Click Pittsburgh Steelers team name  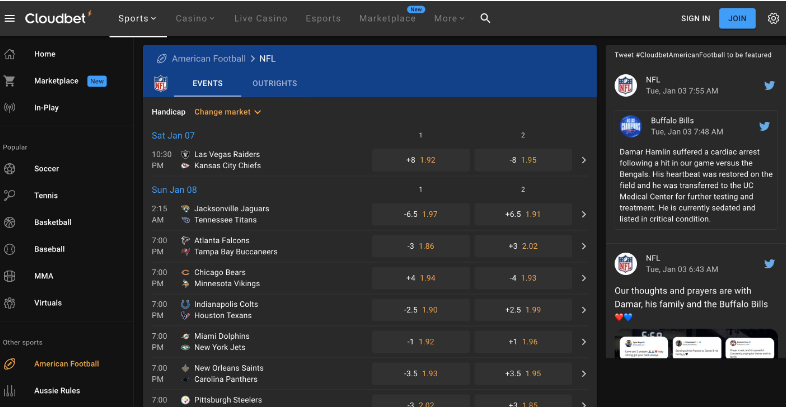[228, 400]
